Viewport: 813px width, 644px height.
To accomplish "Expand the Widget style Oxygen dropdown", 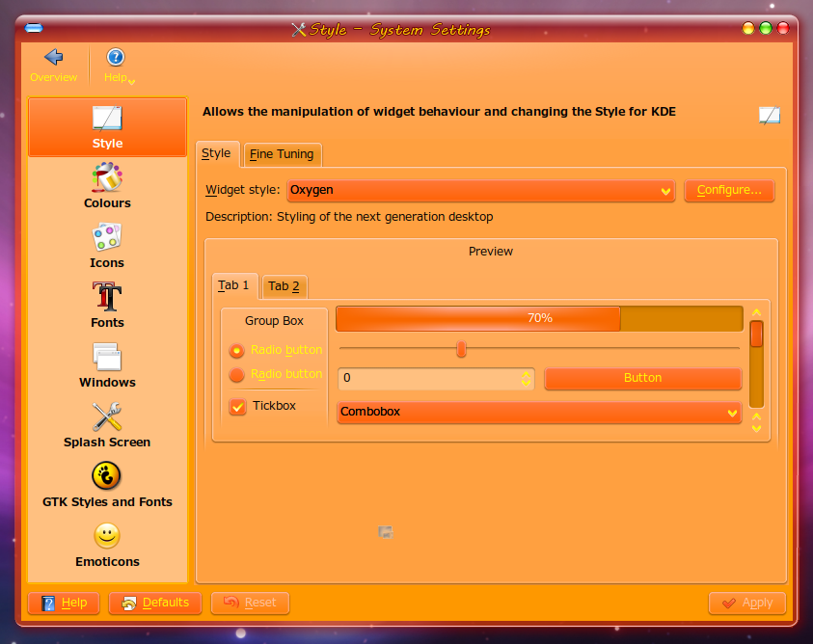I will click(x=481, y=190).
